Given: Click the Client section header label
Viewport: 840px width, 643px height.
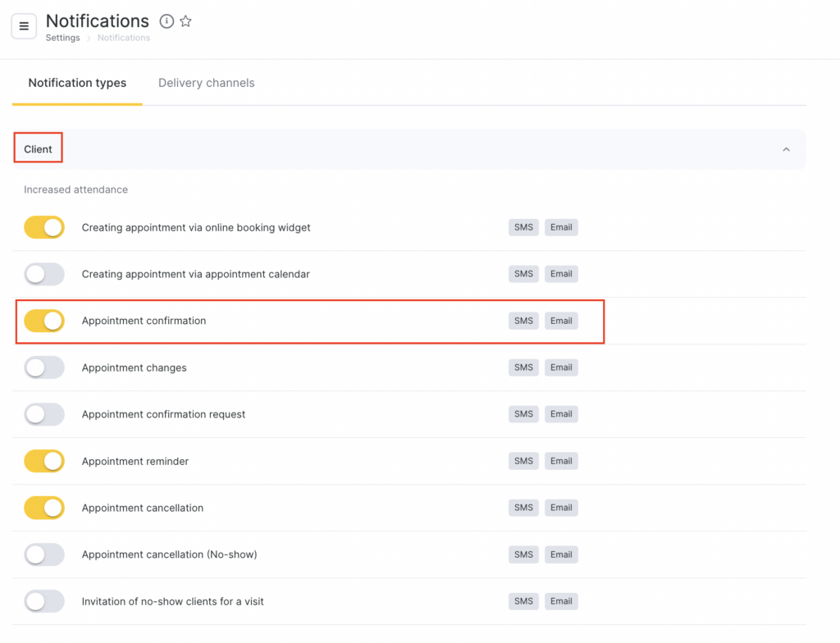Looking at the screenshot, I should [x=38, y=149].
